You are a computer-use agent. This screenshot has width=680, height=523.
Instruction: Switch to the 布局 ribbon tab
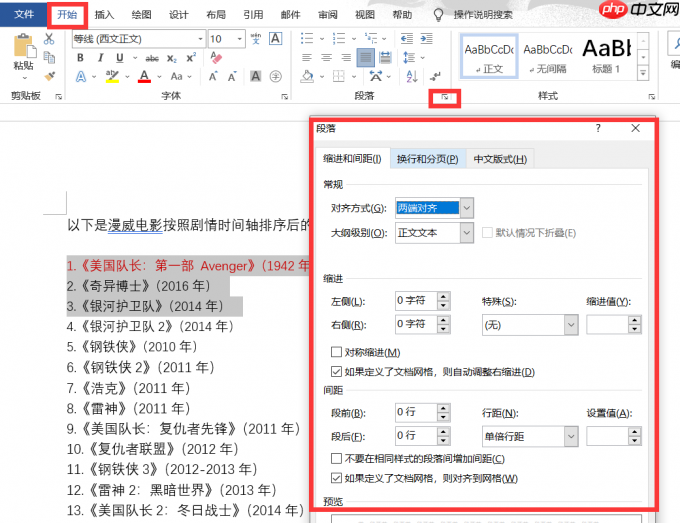point(216,15)
